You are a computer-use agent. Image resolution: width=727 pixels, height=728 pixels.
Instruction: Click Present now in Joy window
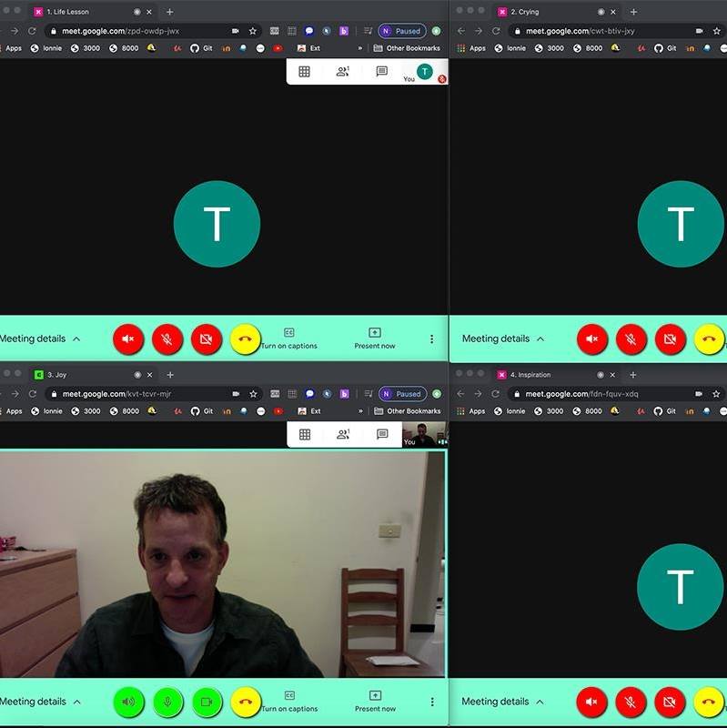(x=375, y=702)
